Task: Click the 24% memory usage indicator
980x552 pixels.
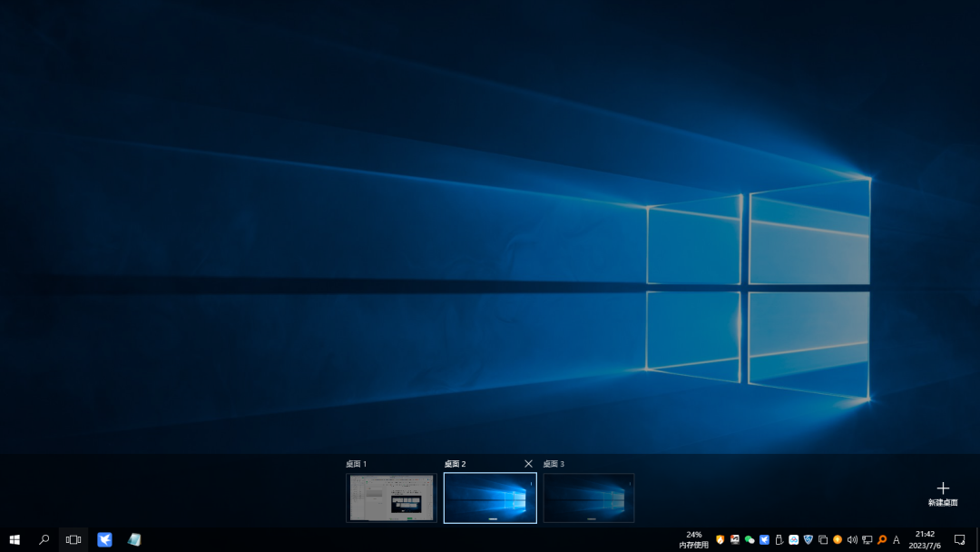Action: pyautogui.click(x=694, y=539)
